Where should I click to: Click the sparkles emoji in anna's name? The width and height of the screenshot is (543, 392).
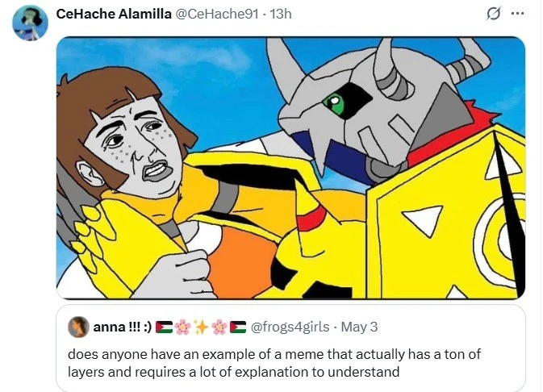[x=201, y=327]
